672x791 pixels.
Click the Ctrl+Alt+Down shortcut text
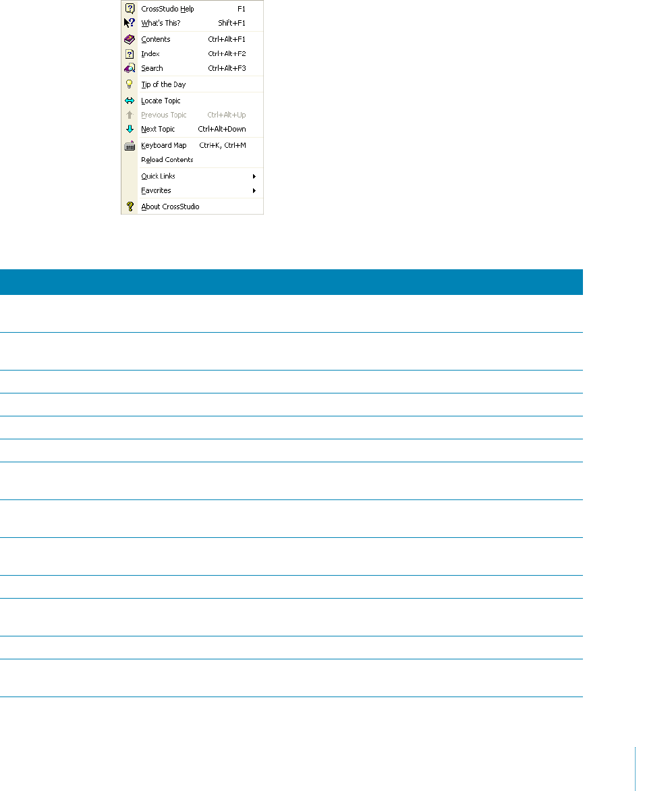[222, 129]
